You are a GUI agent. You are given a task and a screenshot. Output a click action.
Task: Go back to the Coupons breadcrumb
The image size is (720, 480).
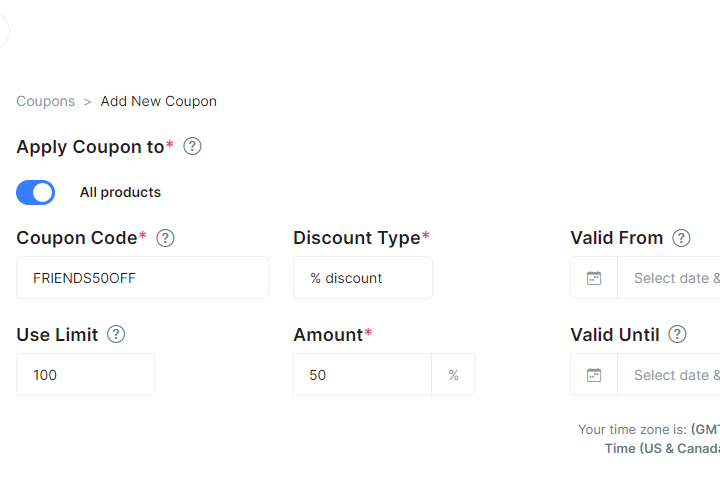click(45, 101)
